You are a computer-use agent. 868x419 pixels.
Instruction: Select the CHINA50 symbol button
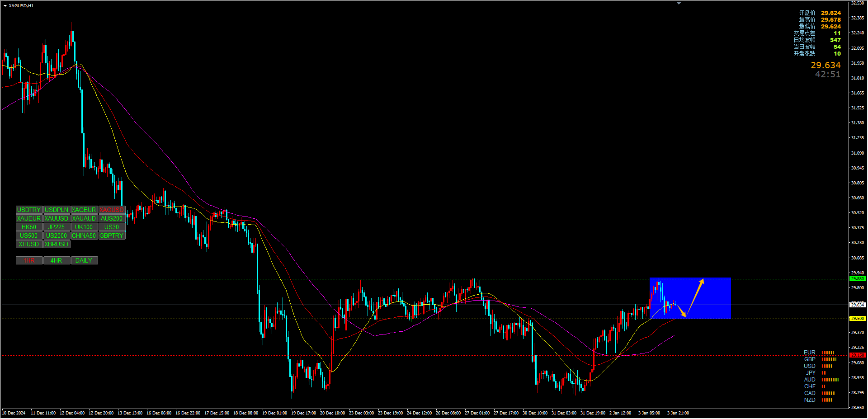click(x=84, y=235)
